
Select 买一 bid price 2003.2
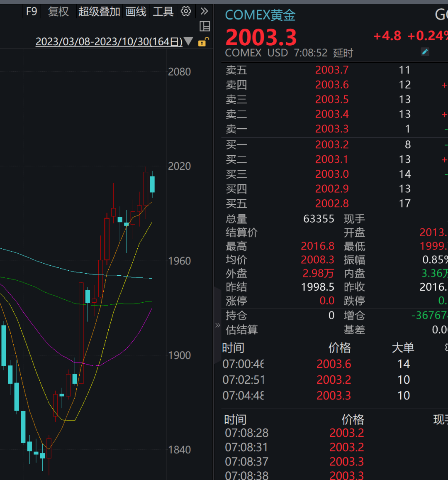(332, 145)
